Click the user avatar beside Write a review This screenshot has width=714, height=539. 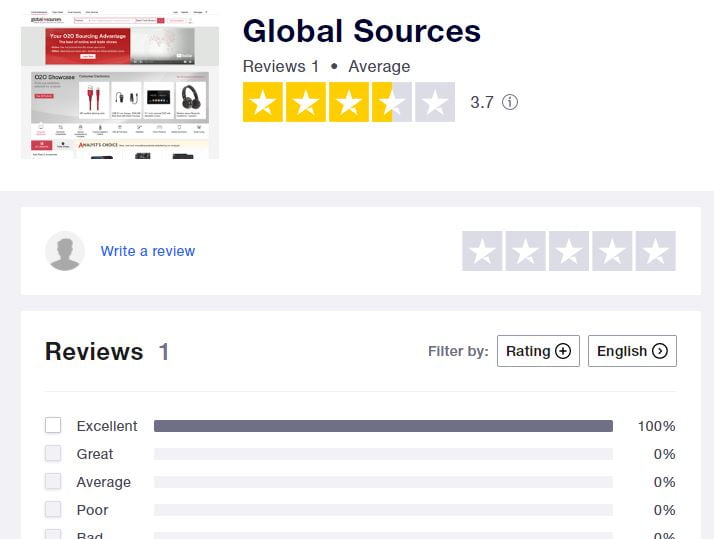pos(65,251)
